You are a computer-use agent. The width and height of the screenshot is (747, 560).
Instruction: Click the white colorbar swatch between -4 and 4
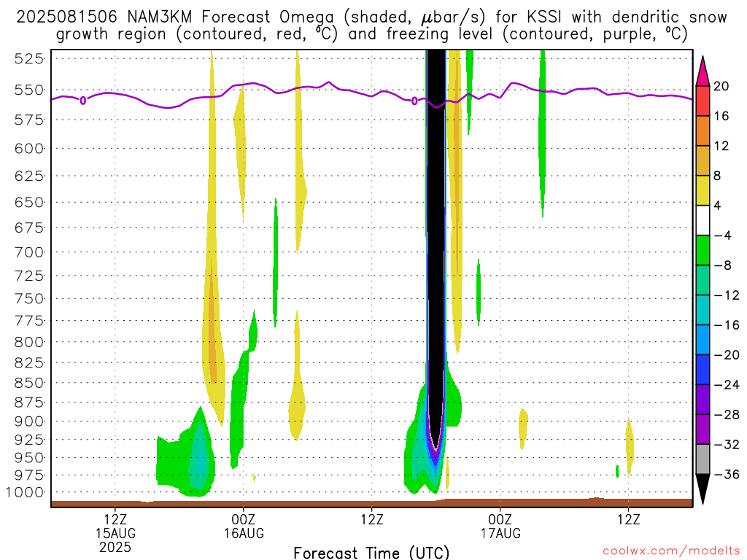pyautogui.click(x=703, y=220)
